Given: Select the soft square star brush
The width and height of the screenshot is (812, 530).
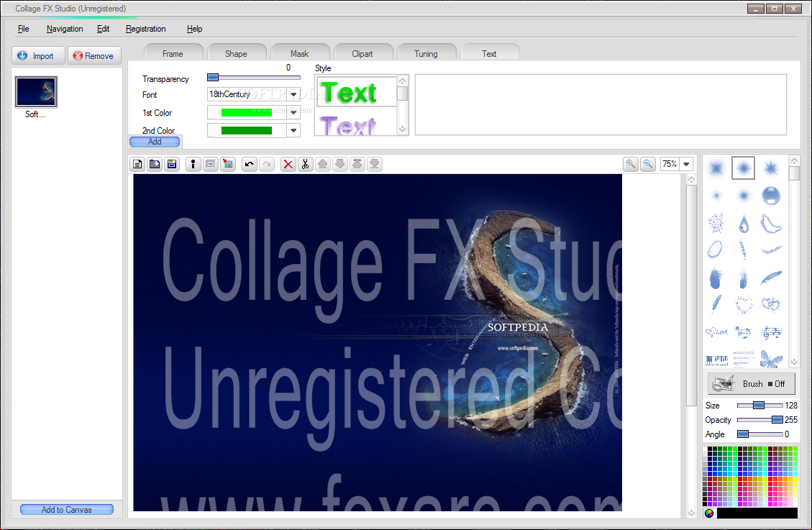Looking at the screenshot, I should pos(716,168).
